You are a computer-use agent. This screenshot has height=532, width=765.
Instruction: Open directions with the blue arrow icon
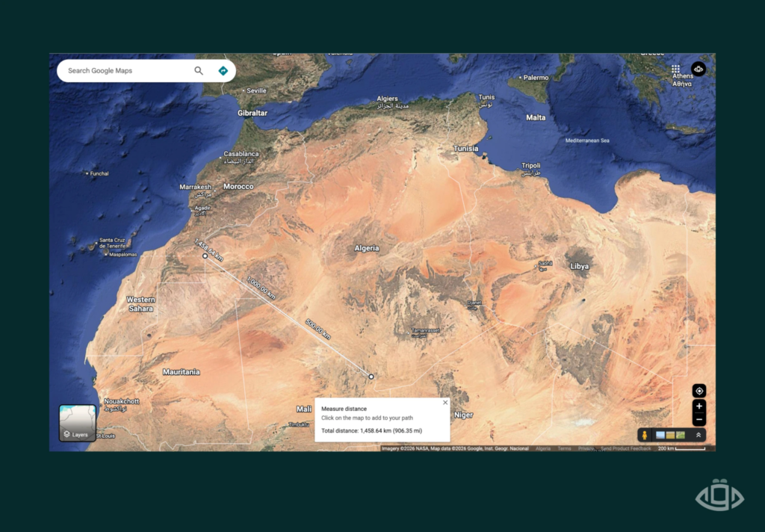[x=223, y=71]
